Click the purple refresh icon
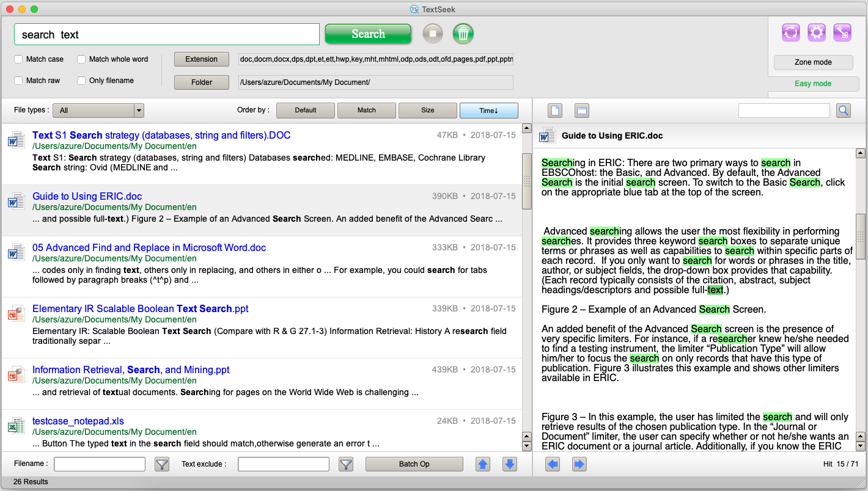868x491 pixels. coord(790,33)
